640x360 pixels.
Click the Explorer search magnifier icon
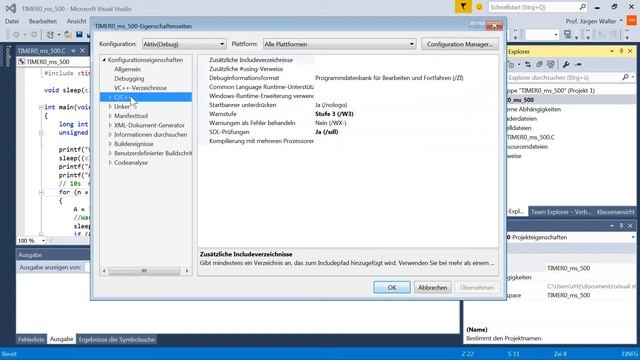[x=625, y=77]
